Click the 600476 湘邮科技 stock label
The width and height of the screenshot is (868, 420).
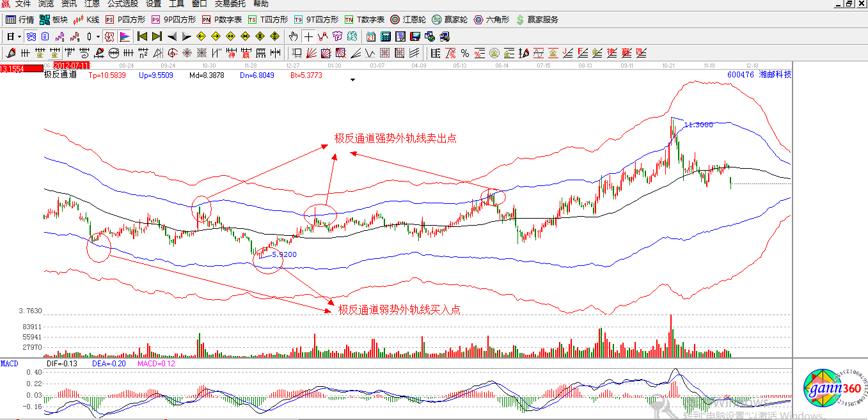759,75
